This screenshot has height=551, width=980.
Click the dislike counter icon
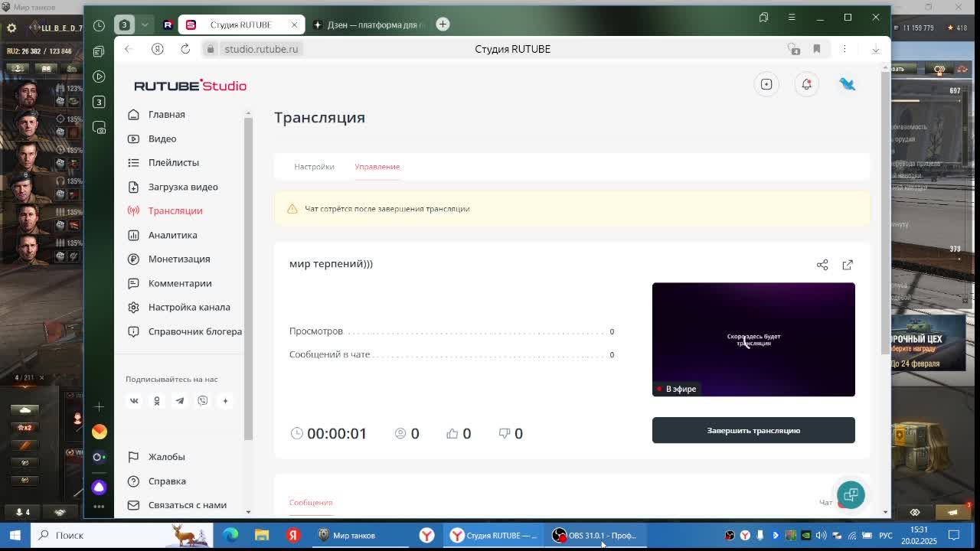click(504, 433)
